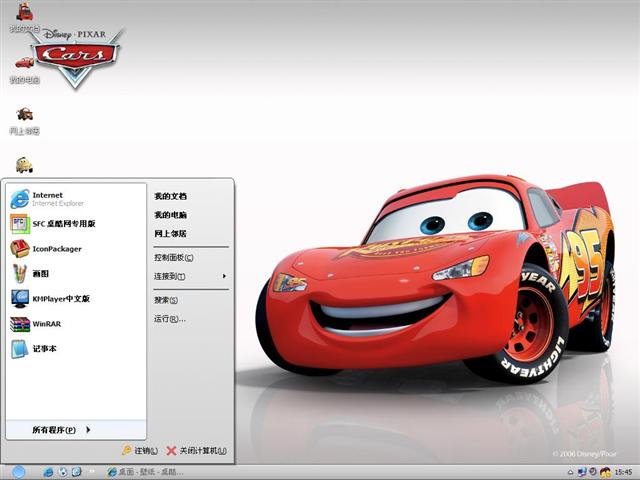This screenshot has width=640, height=480.
Task: Open 我的文档 on the desktop
Action: (x=24, y=17)
